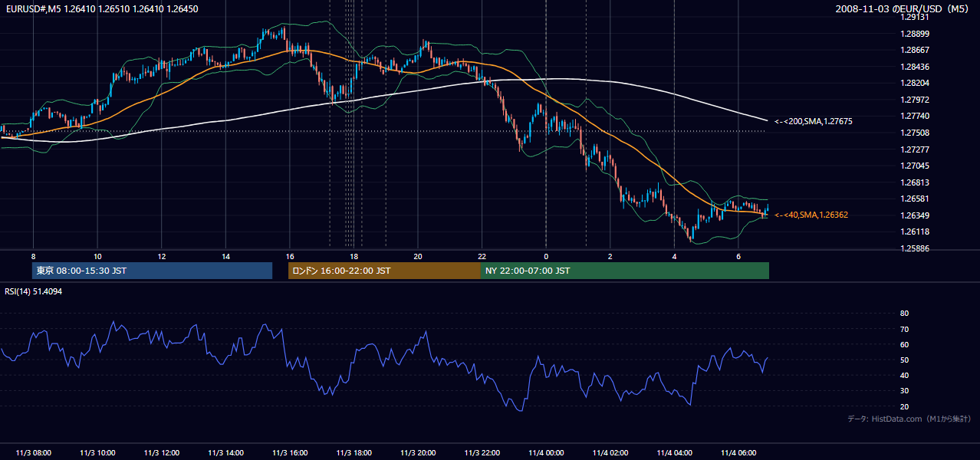Click price axis label 1.27045
This screenshot has height=460, width=980.
[914, 166]
